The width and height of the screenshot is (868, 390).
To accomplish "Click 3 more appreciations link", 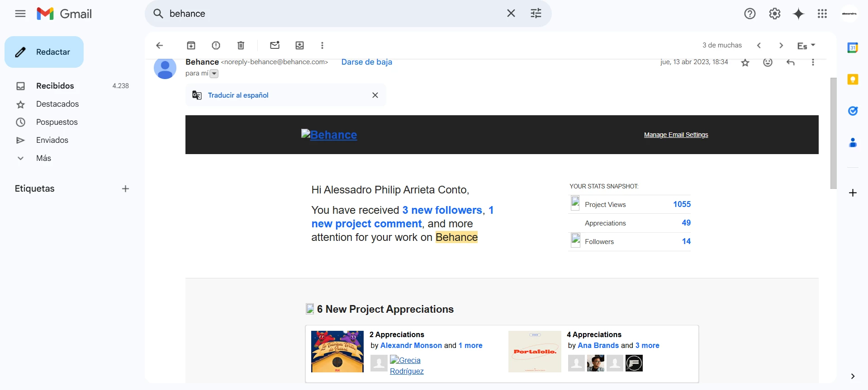I will [647, 345].
